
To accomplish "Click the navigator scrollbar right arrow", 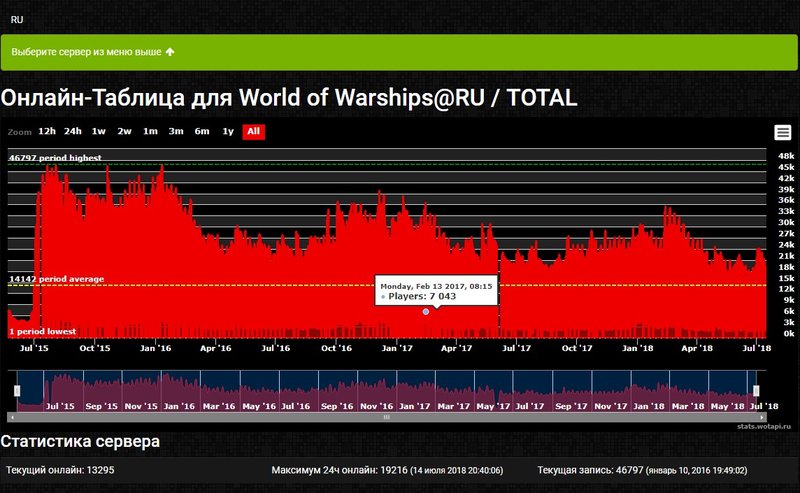I will point(762,417).
